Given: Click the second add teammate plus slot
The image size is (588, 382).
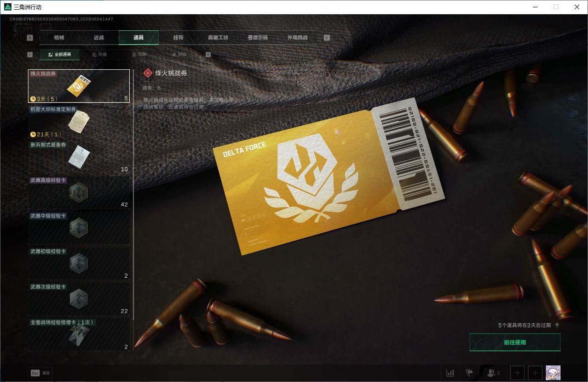Looking at the screenshot, I should [535, 373].
